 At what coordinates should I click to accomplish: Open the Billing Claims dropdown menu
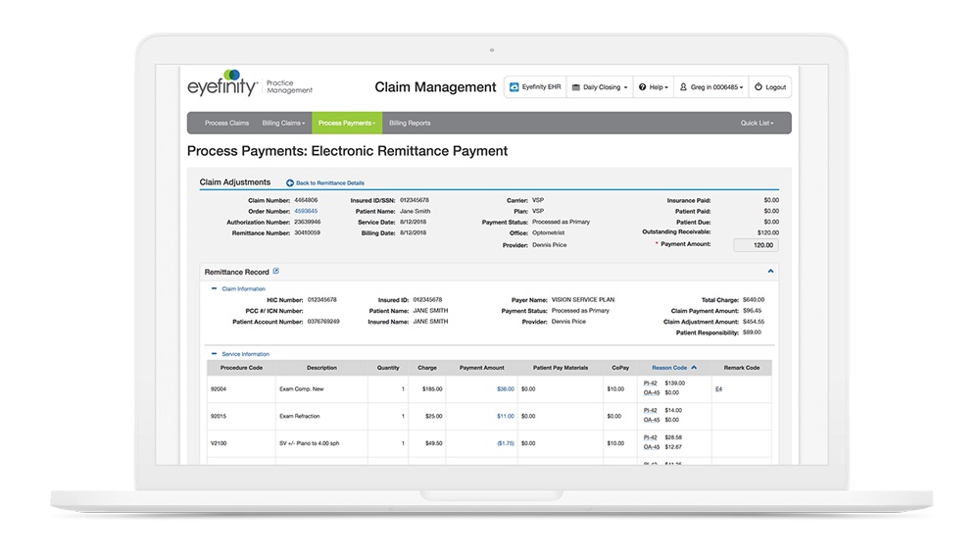click(x=283, y=124)
